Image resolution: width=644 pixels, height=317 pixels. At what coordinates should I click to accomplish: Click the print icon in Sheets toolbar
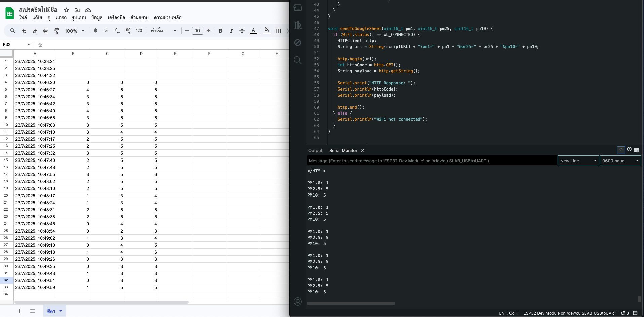coord(46,31)
